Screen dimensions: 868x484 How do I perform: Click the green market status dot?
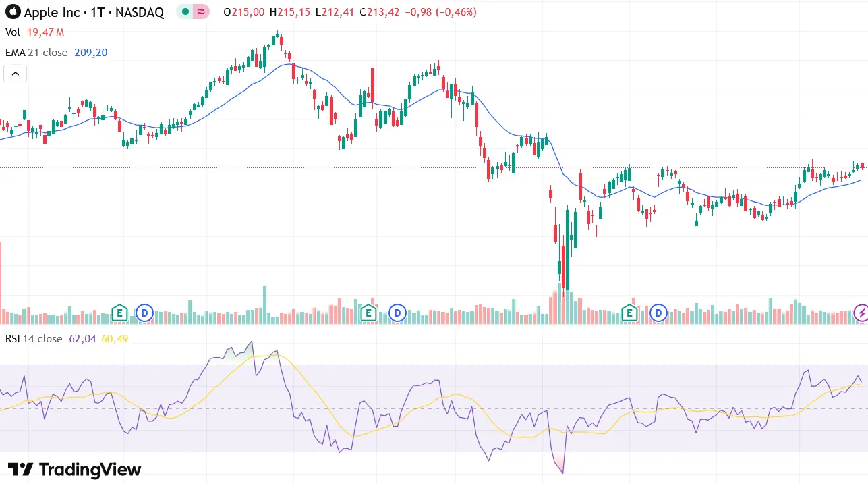click(185, 12)
